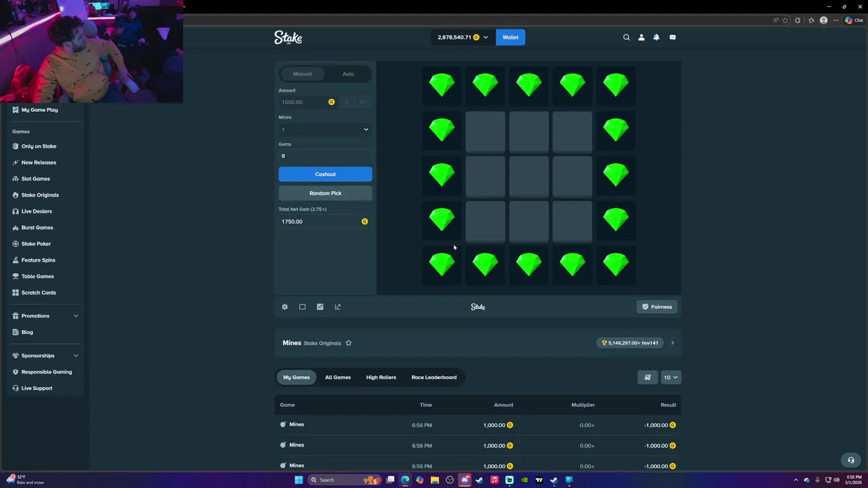Open the game settings gear icon
Viewport: 868px width, 488px height.
(x=285, y=307)
